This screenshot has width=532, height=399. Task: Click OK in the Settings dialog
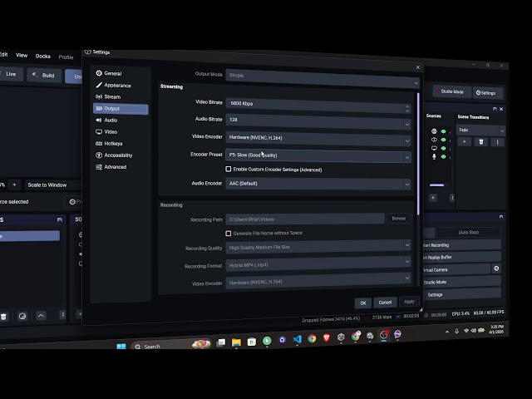pyautogui.click(x=363, y=303)
